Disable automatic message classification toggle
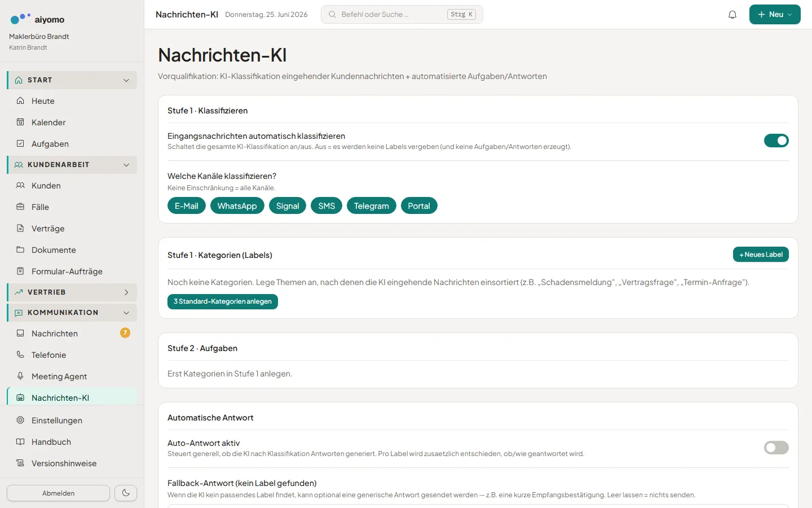The width and height of the screenshot is (812, 508). (776, 141)
